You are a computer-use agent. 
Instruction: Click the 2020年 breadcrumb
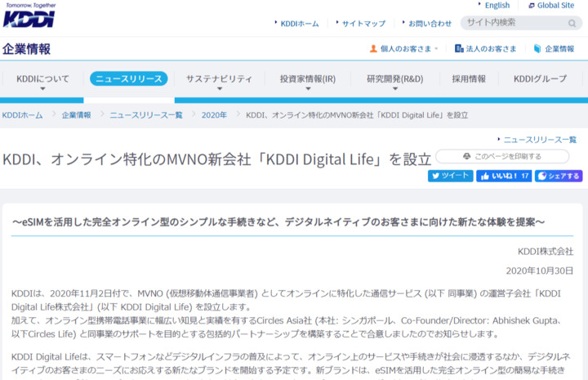214,115
